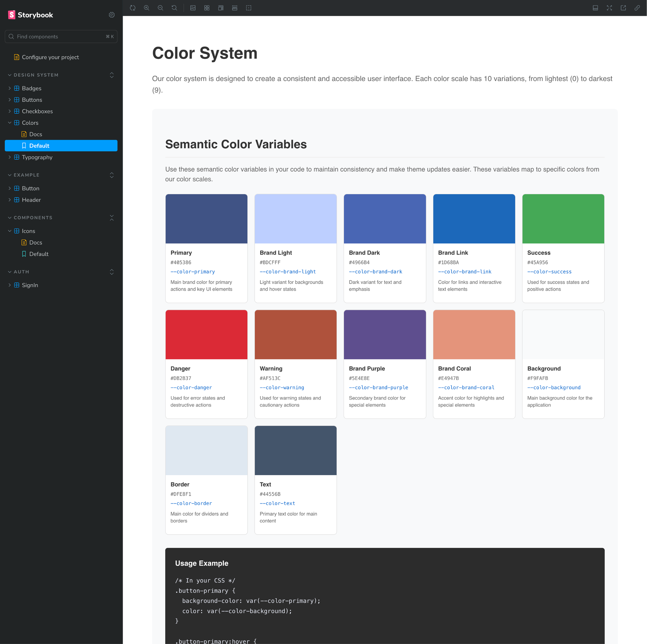Toggle the grid overlay

point(207,8)
